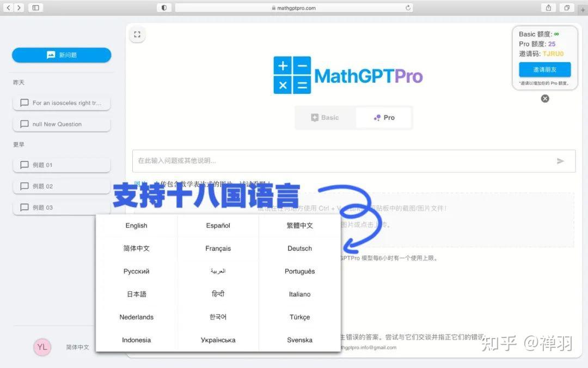Screen dimensions: 588x368
Task: Open the 例题 01 conversation
Action: (x=62, y=165)
